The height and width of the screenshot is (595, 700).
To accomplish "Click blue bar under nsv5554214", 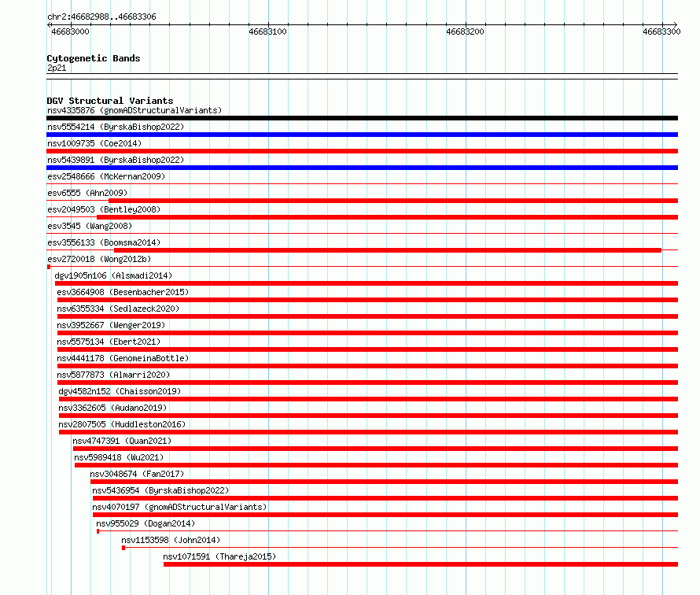I will click(x=362, y=135).
